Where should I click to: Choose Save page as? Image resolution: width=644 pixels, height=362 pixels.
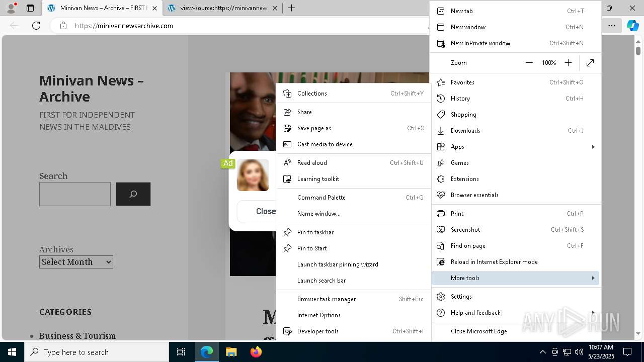pos(353,128)
